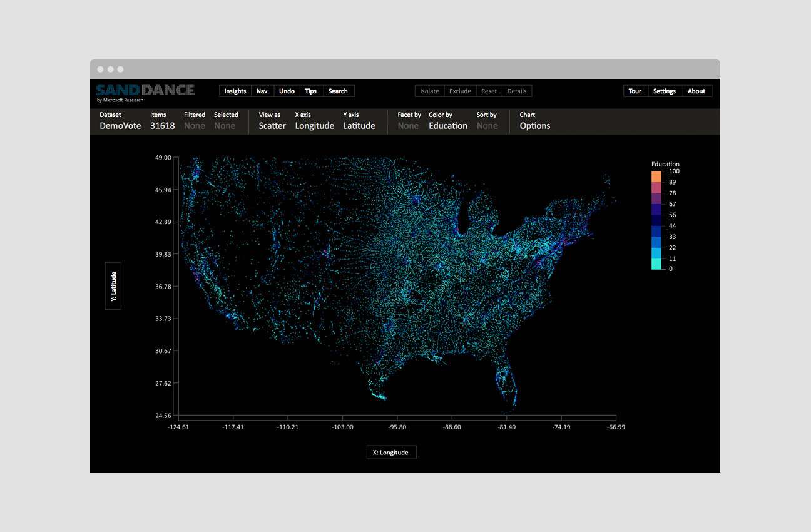Screen dimensions: 811x532
Task: Click the 42.89 Y axis label
Action: [x=163, y=222]
